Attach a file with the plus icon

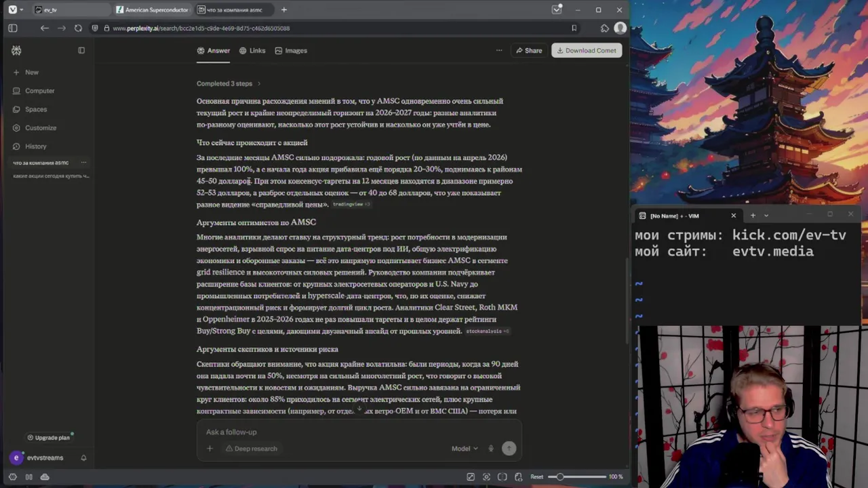[x=210, y=448]
